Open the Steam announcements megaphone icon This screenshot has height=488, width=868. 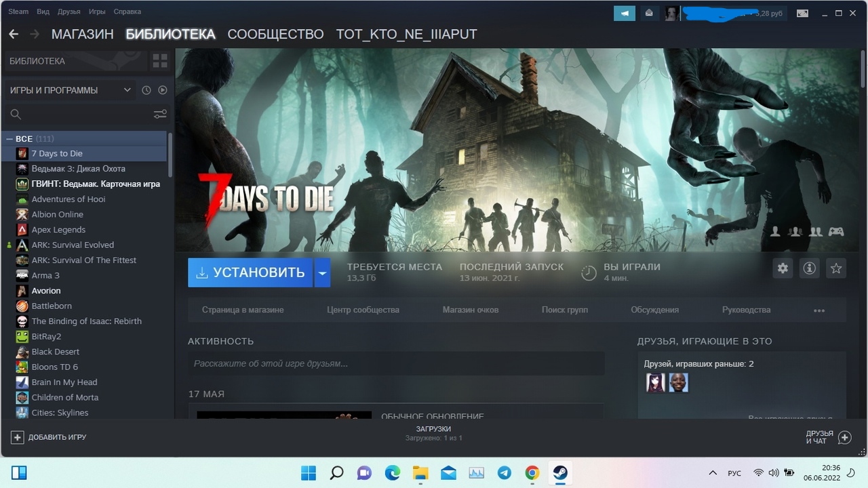[625, 13]
